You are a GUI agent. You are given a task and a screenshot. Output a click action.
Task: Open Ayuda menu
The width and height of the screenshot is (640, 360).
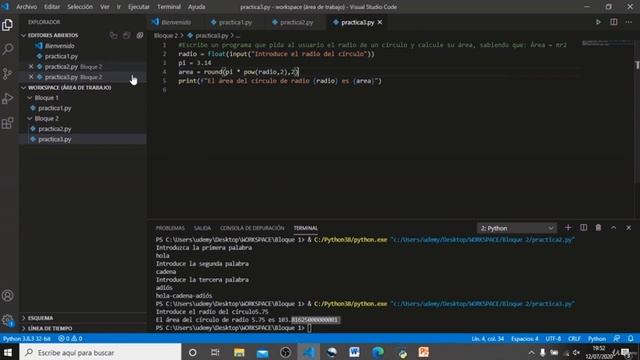coord(196,7)
